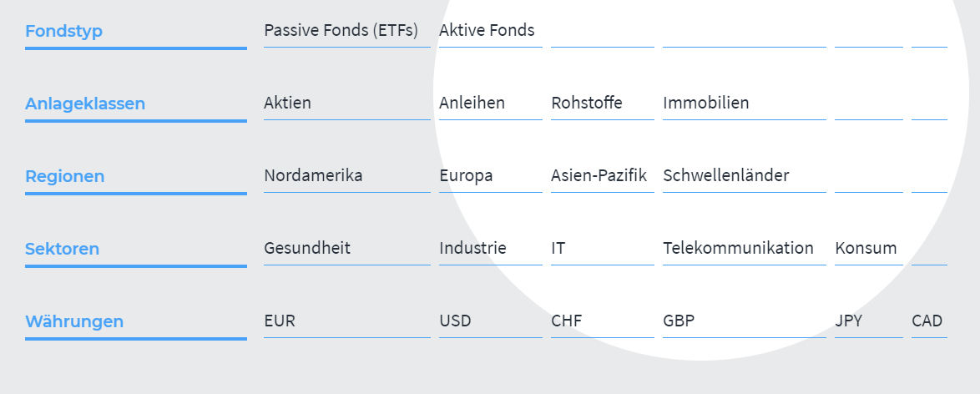Select the Europa region
This screenshot has width=980, height=394.
coord(466,176)
